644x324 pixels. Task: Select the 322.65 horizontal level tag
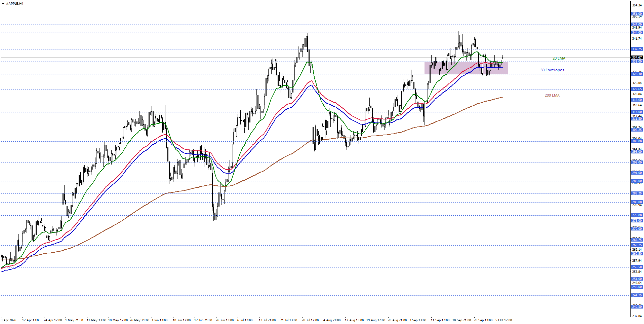click(637, 89)
